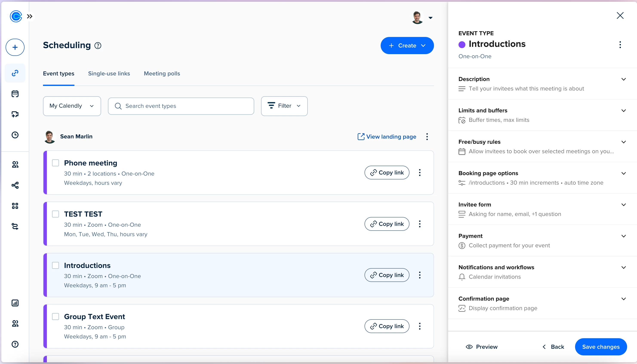The width and height of the screenshot is (637, 364).
Task: Click the Back button in panel
Action: click(x=553, y=347)
